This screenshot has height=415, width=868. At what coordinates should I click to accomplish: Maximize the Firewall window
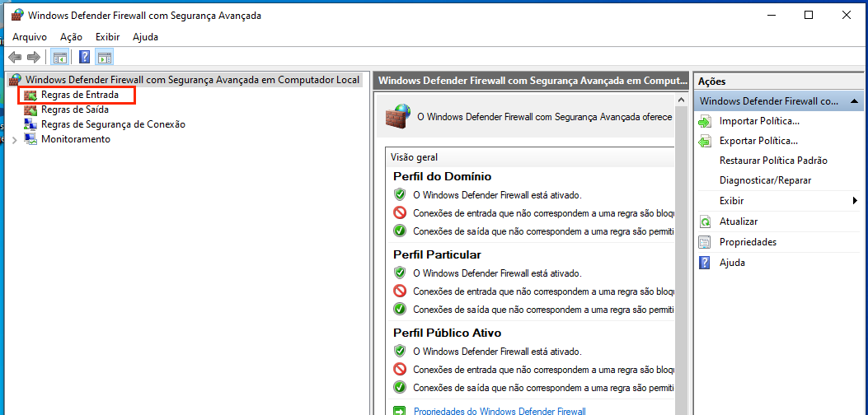click(809, 16)
